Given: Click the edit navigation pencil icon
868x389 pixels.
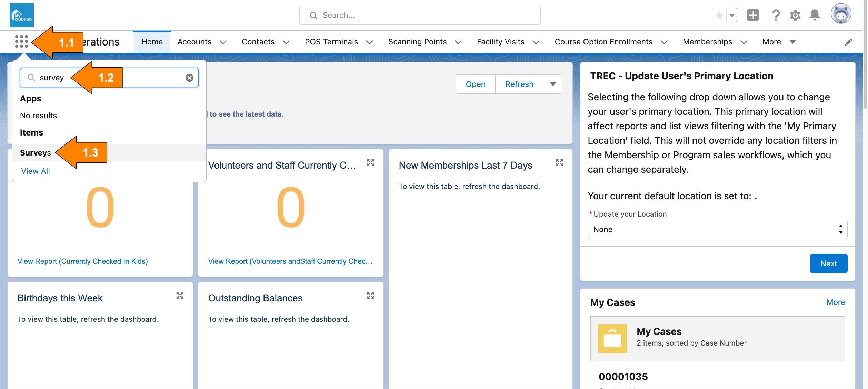Looking at the screenshot, I should pyautogui.click(x=848, y=42).
